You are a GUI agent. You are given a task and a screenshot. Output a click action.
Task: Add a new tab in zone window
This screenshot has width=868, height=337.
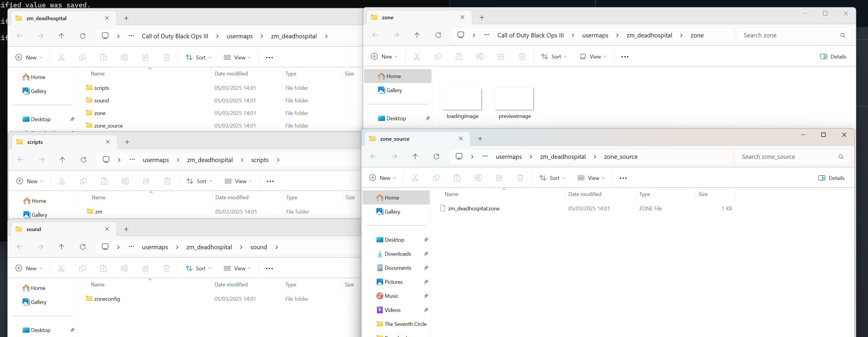point(482,17)
